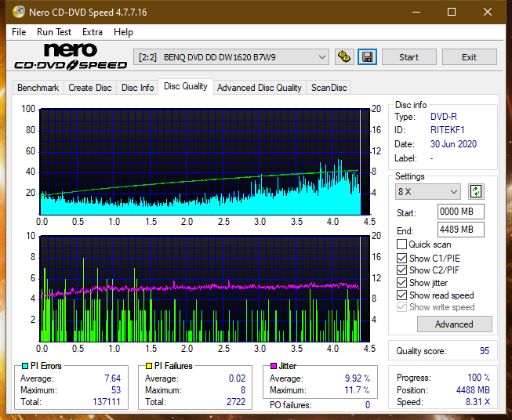The height and width of the screenshot is (420, 512).
Task: Open the BENQ drive selection dropdown
Action: (x=231, y=57)
